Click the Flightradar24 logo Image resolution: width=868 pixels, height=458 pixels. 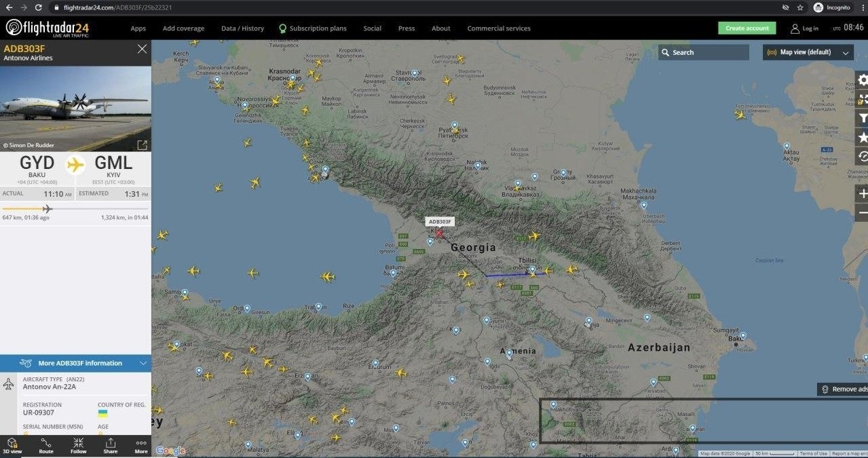(47, 28)
